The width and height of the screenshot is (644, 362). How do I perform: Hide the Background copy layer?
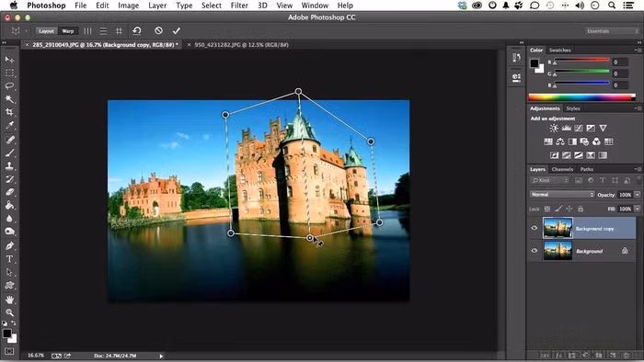click(535, 228)
